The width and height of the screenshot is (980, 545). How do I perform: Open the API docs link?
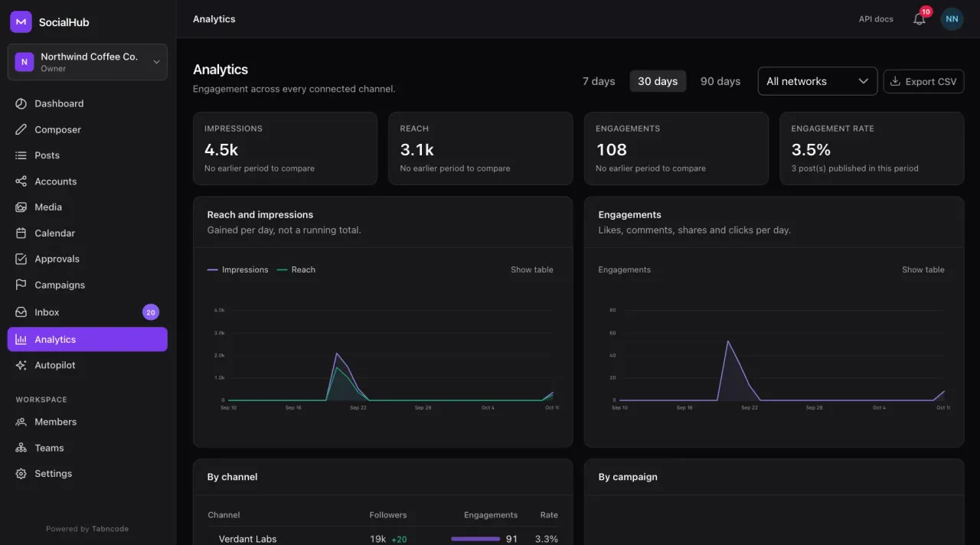[x=876, y=19]
